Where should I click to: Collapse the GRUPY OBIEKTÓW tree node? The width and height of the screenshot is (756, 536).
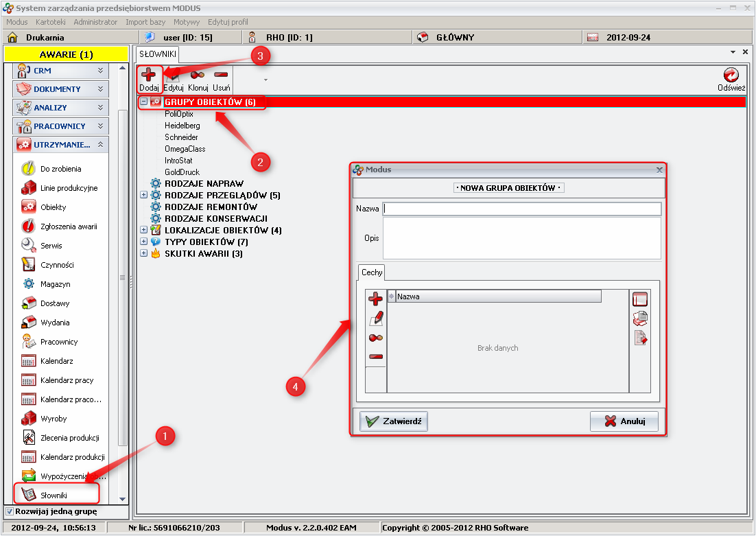143,101
